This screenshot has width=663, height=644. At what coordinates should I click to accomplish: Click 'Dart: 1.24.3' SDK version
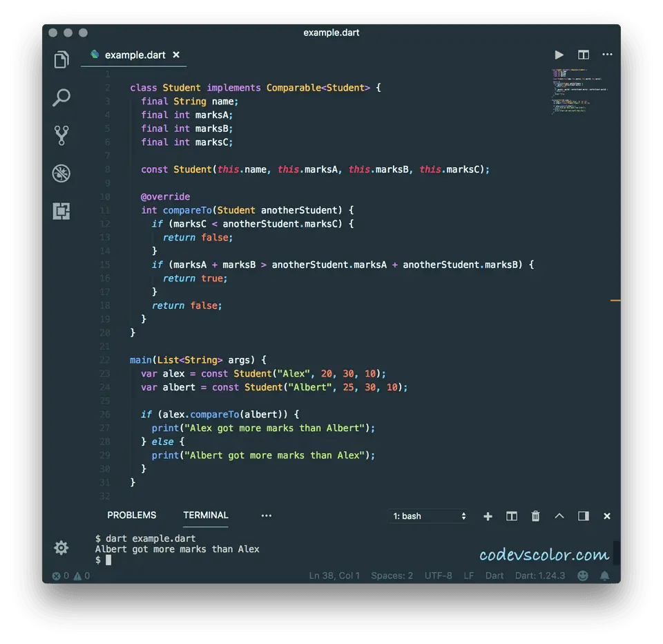[x=540, y=576]
